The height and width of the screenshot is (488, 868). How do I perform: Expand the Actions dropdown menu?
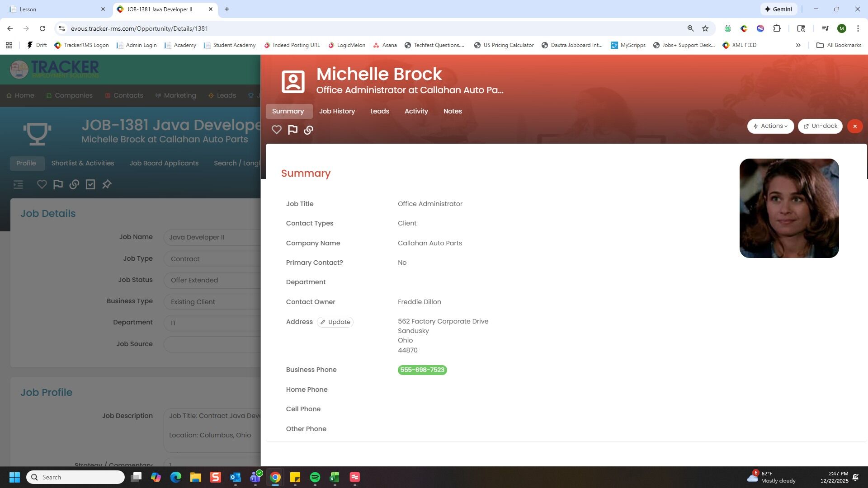click(770, 126)
